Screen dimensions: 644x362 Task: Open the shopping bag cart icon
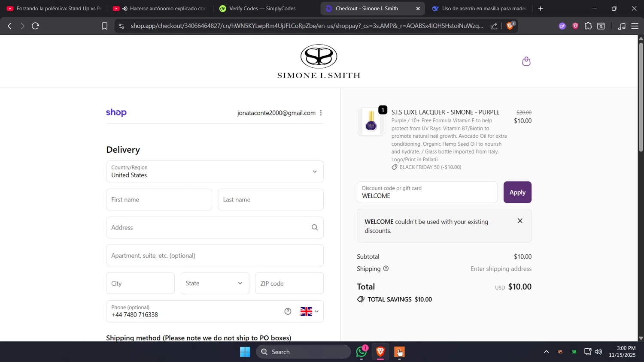526,61
